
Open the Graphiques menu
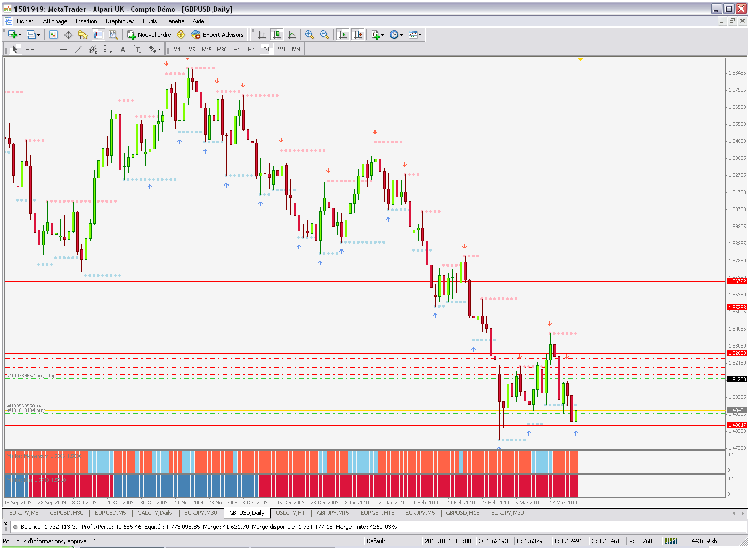pyautogui.click(x=120, y=21)
